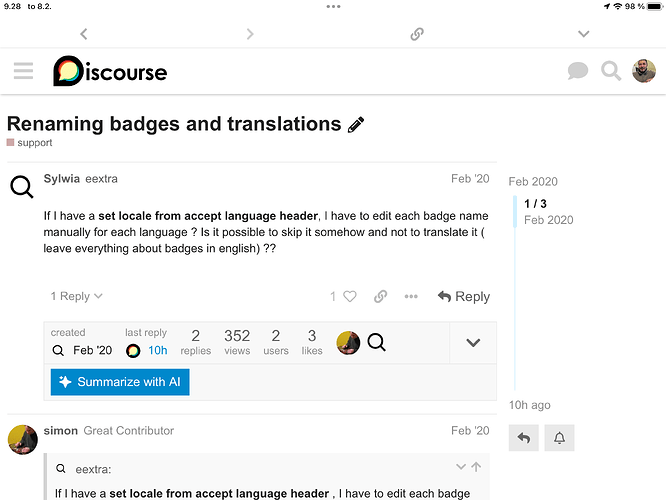Open the Feb '20 date of simon's post
This screenshot has width=666, height=500.
point(470,430)
